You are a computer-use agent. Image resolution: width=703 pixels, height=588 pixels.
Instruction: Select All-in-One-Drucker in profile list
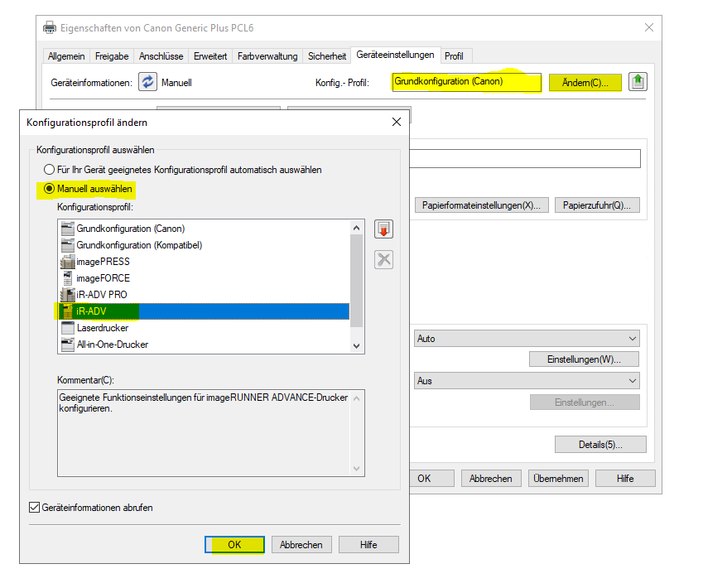[205, 345]
